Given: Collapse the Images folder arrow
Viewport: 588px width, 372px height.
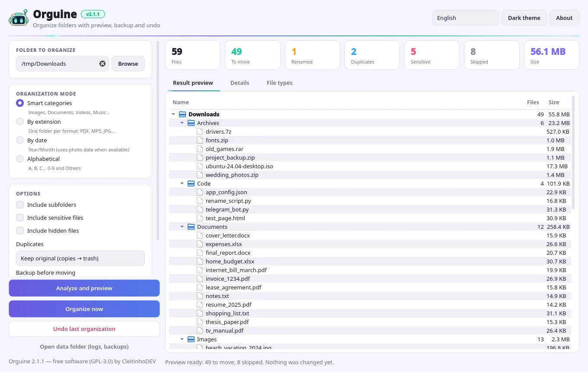Looking at the screenshot, I should tap(182, 339).
